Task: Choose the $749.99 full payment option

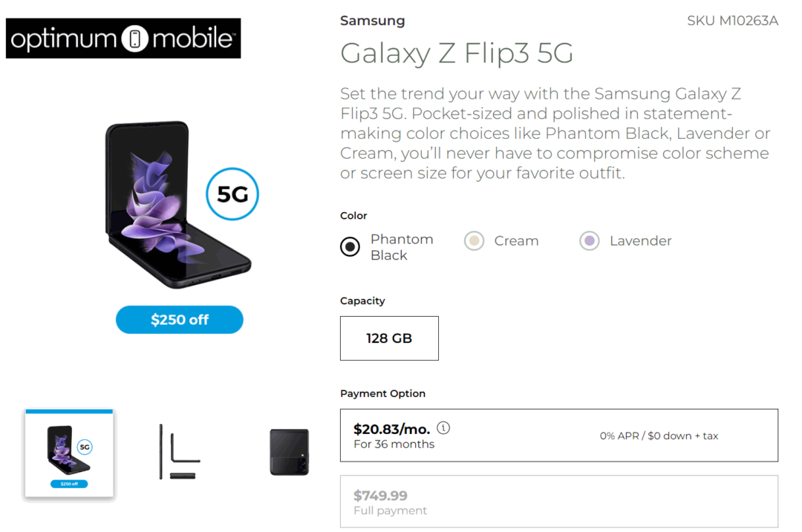Action: click(558, 501)
